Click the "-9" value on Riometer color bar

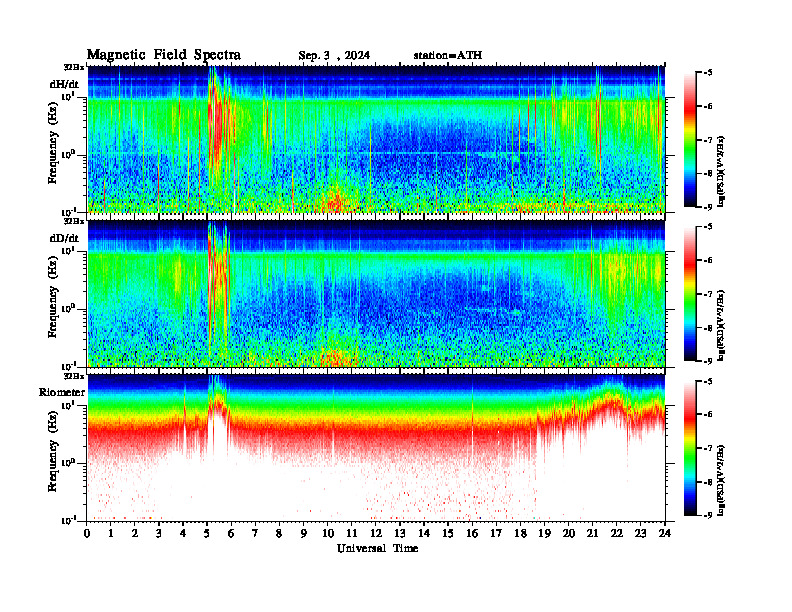(x=708, y=515)
